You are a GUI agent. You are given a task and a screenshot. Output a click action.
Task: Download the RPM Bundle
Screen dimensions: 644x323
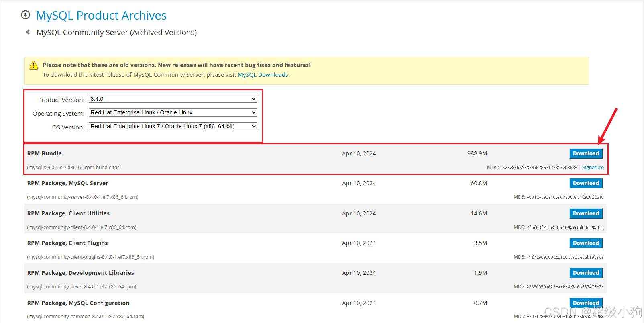click(x=586, y=153)
